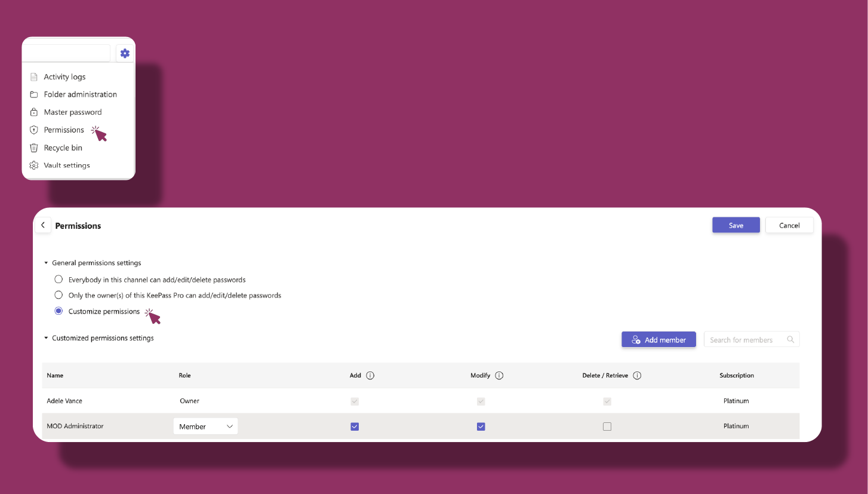
Task: Click the Folder administration folder icon
Action: click(34, 94)
